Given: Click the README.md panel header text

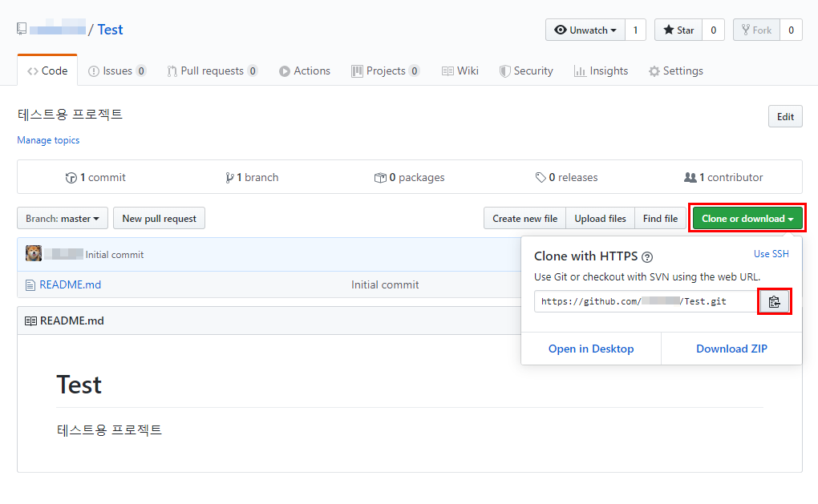Looking at the screenshot, I should pos(72,321).
